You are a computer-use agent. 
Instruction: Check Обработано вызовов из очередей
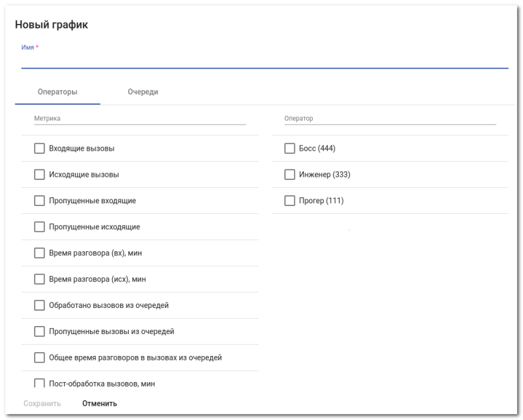coord(39,305)
